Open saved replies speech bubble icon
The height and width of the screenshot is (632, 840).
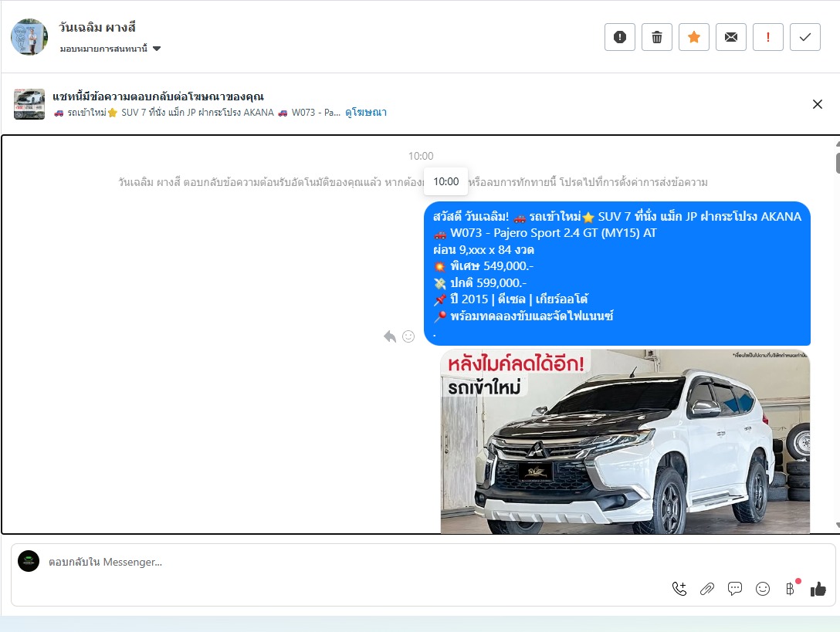pos(735,589)
